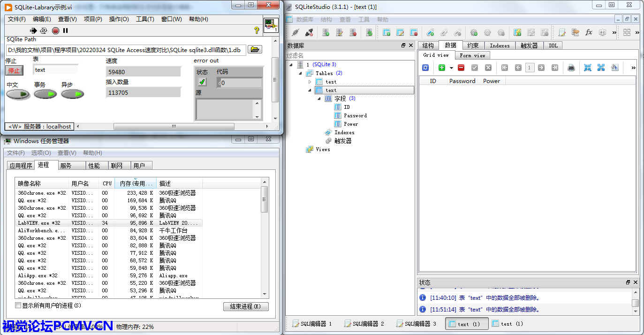
Task: Open the fx SQL function editor icon
Action: (589, 32)
